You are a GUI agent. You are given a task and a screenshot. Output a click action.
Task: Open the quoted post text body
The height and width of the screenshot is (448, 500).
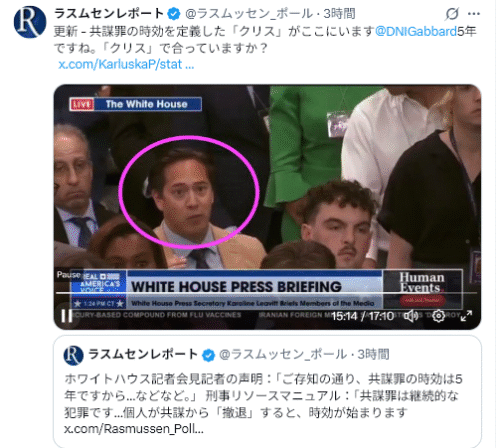click(263, 396)
